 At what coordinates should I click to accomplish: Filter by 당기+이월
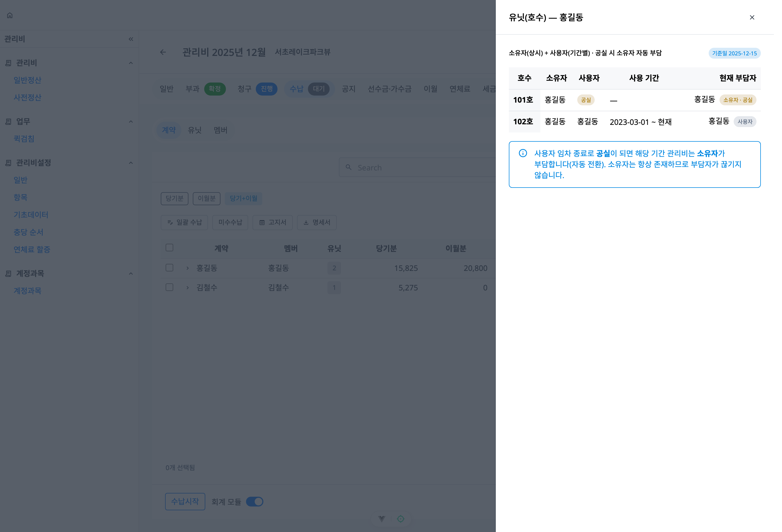[x=244, y=198]
